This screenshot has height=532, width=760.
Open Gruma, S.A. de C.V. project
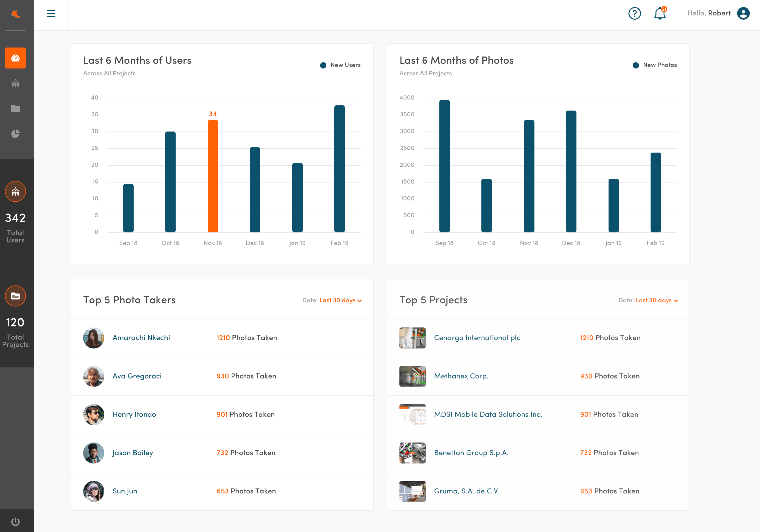coord(467,491)
